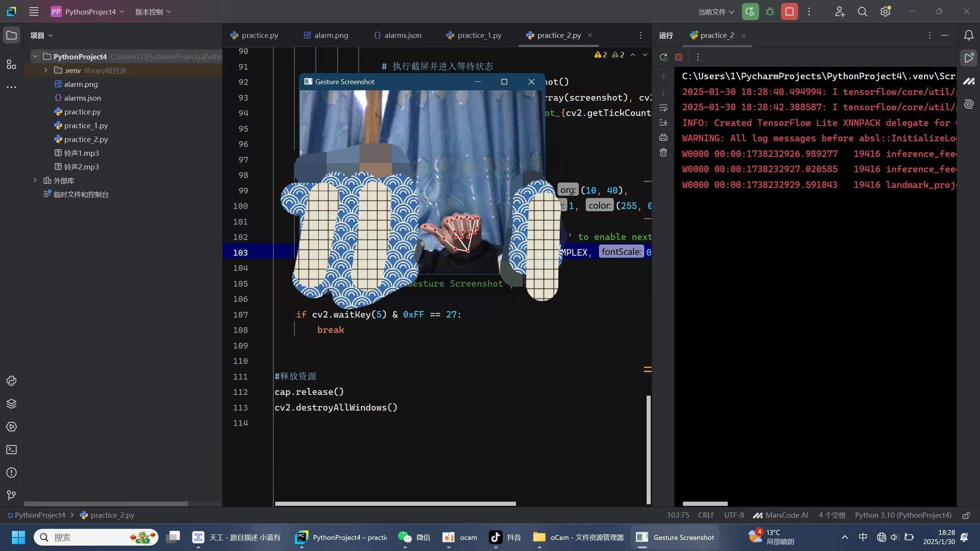The image size is (980, 551).
Task: Toggle soft-wrap in the run console
Action: point(663,108)
